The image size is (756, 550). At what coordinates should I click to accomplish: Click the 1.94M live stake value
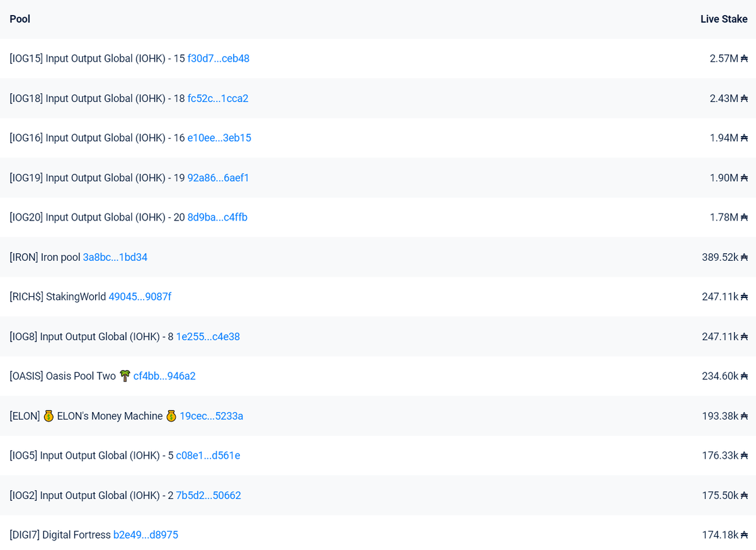coord(728,138)
